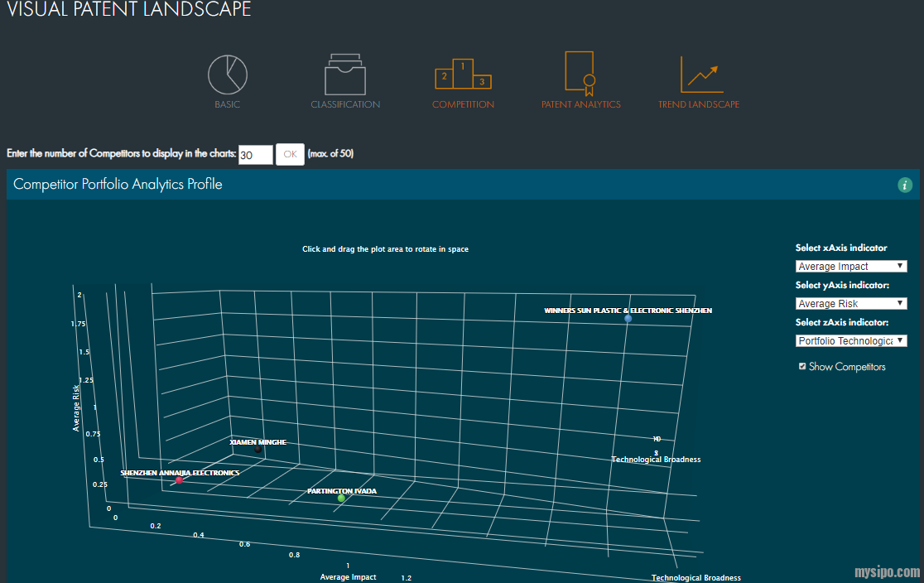Click the green info icon in panel header
The width and height of the screenshot is (924, 583).
point(905,185)
